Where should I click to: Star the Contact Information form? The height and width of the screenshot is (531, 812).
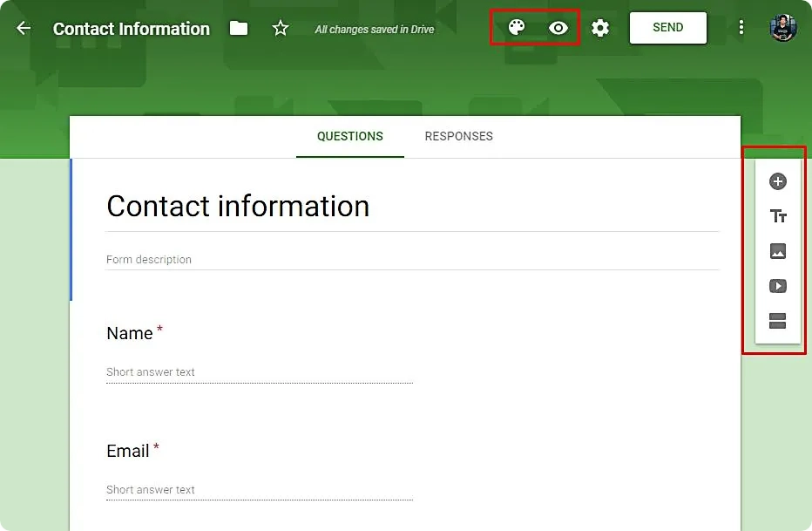pos(281,27)
